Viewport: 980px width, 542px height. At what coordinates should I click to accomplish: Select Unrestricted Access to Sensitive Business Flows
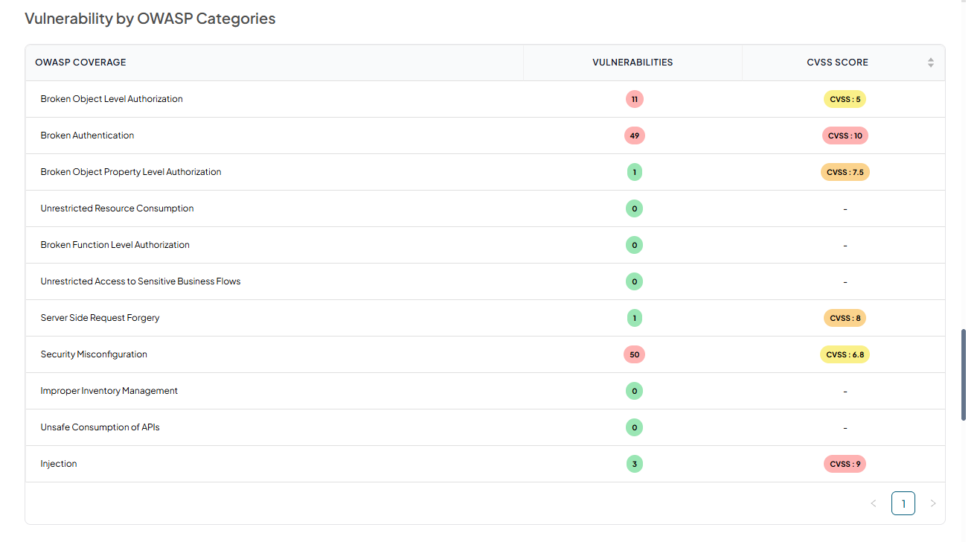(485, 281)
